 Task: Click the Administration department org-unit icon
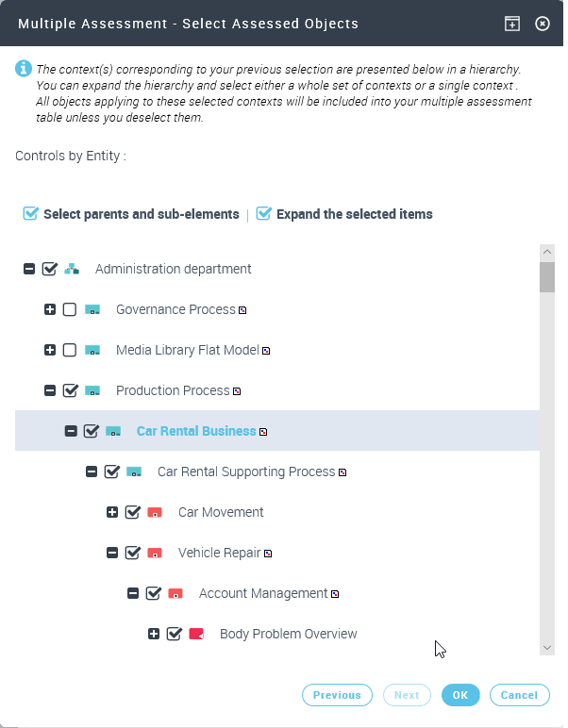72,270
